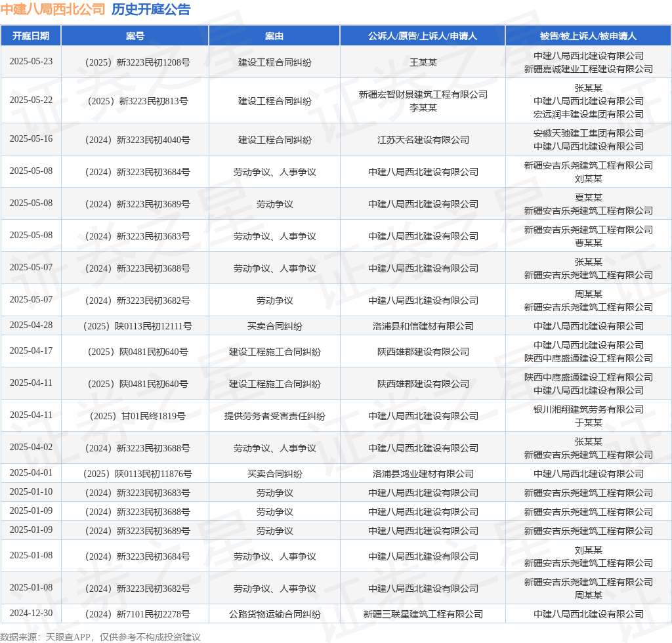Select the date cell 2025-01-10
Screen dimensions: 672x643
click(31, 492)
